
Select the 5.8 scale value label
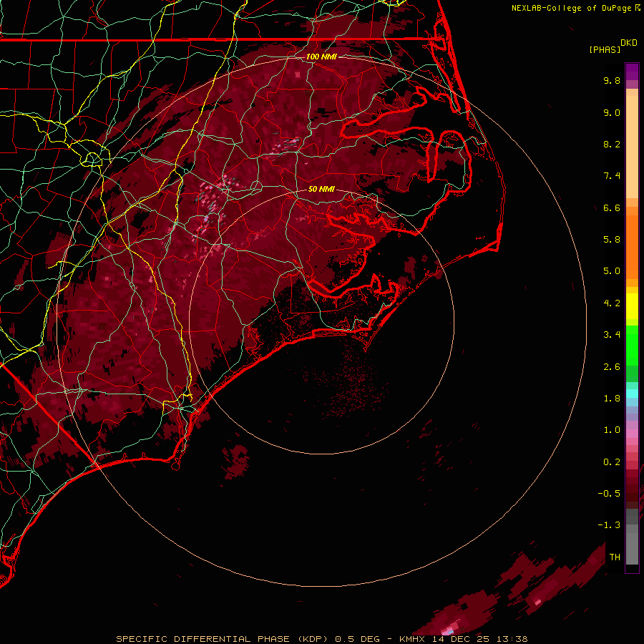pos(612,240)
